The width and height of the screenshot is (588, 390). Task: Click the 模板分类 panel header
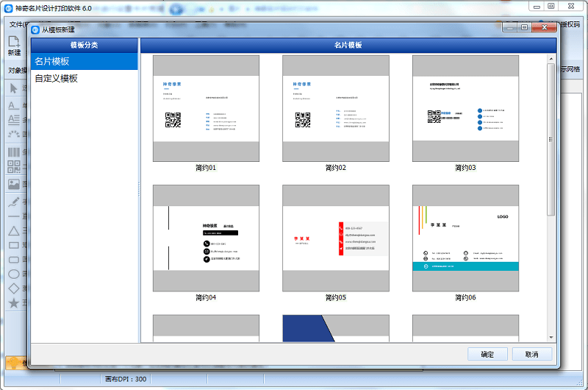pos(85,45)
